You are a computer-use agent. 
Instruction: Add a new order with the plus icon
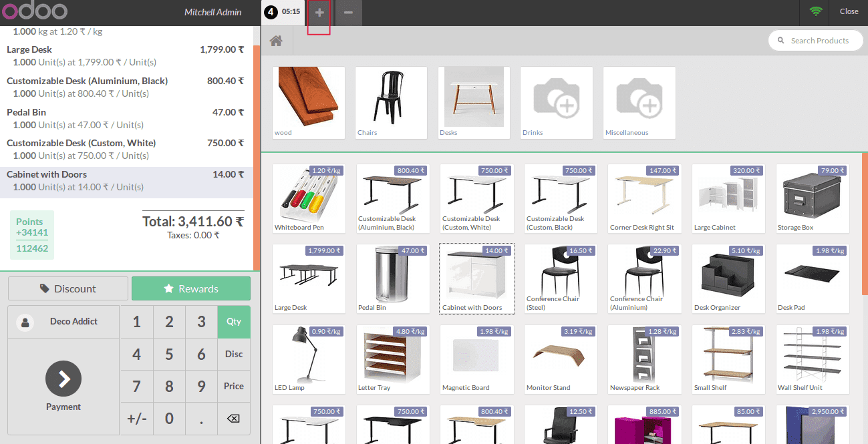click(x=319, y=13)
